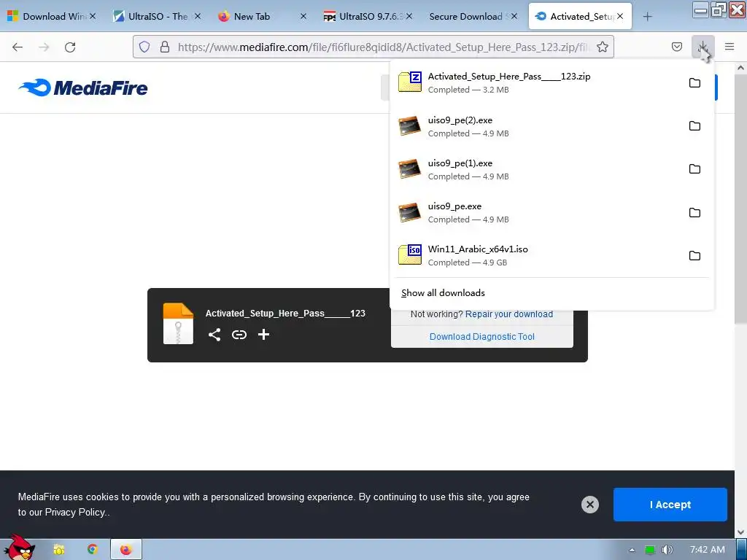The height and width of the screenshot is (560, 747).
Task: Click the zip file icon in file card
Action: [x=178, y=324]
